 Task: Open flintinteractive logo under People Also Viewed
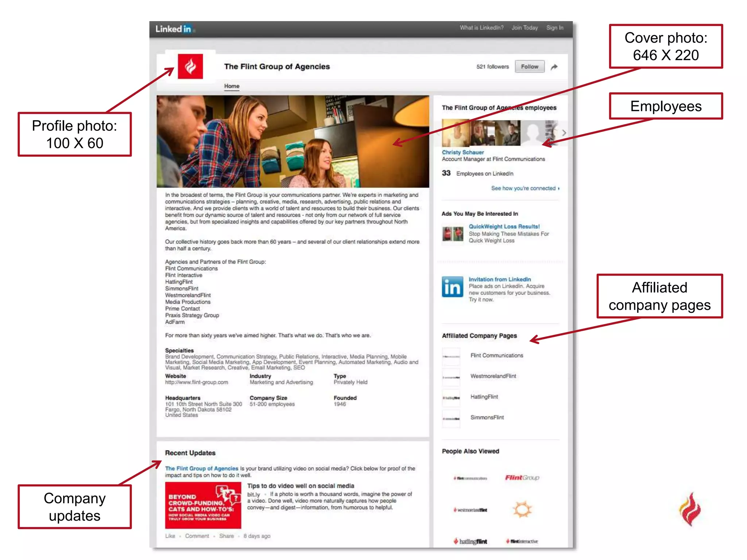point(522,541)
